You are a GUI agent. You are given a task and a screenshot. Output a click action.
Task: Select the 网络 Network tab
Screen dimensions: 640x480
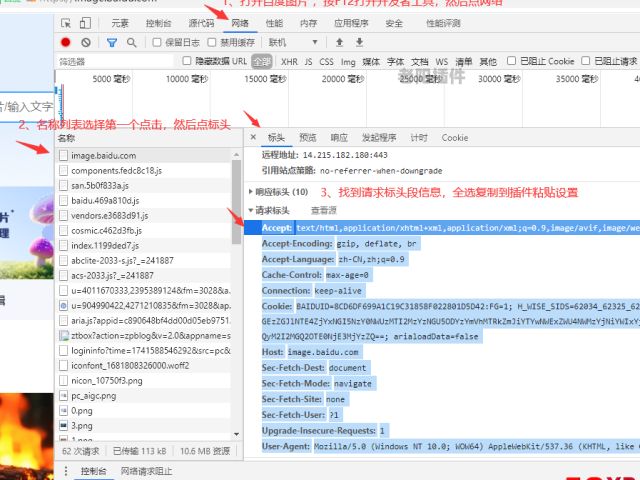click(240, 23)
